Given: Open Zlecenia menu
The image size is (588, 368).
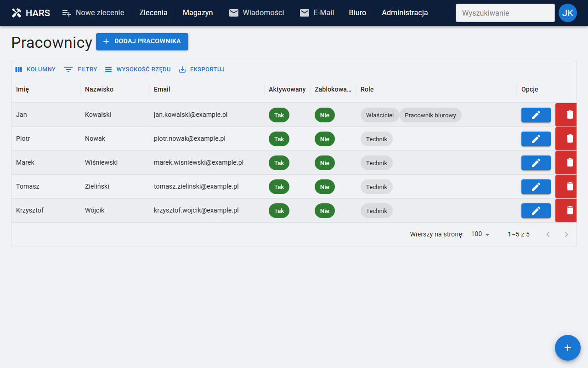Looking at the screenshot, I should tap(153, 13).
